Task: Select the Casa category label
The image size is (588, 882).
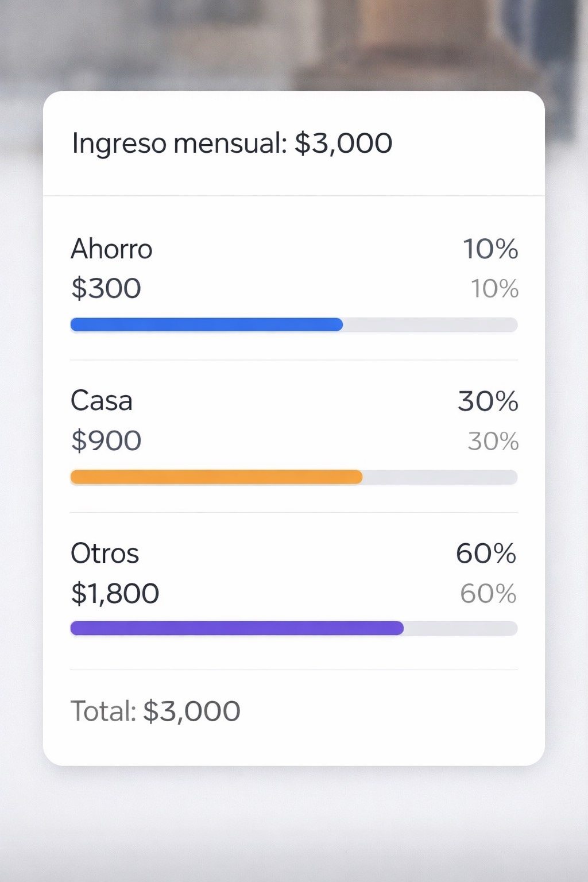Action: (102, 401)
